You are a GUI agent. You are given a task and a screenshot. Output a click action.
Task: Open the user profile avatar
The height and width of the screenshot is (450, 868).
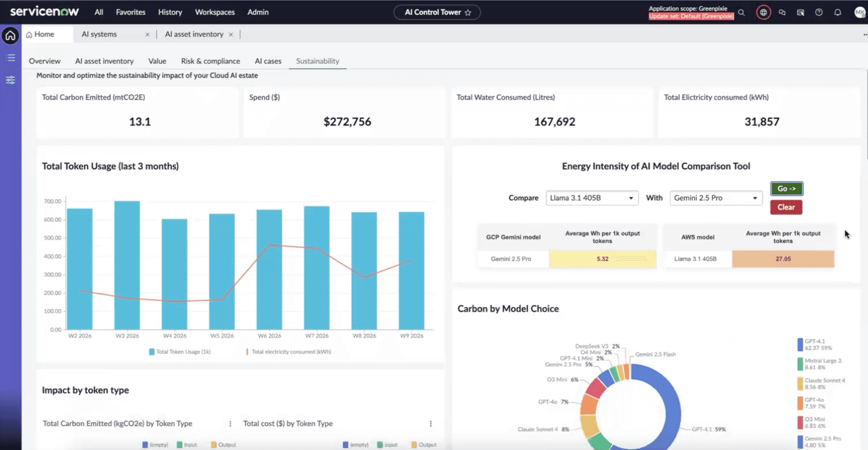(859, 12)
